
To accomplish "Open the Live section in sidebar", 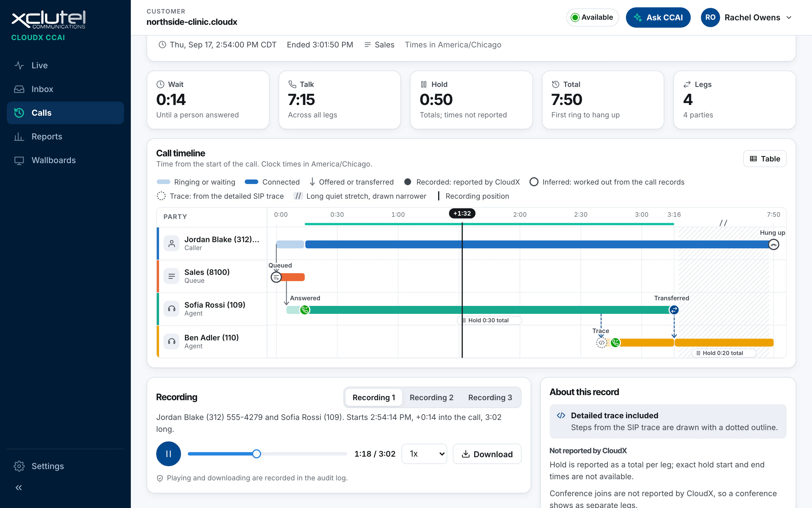I will [65, 65].
